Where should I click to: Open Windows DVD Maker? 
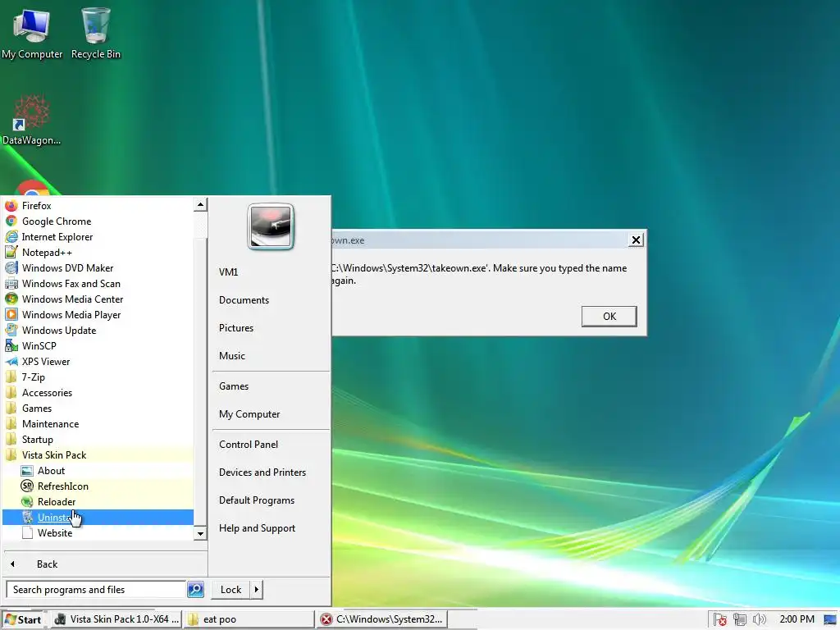(98, 268)
